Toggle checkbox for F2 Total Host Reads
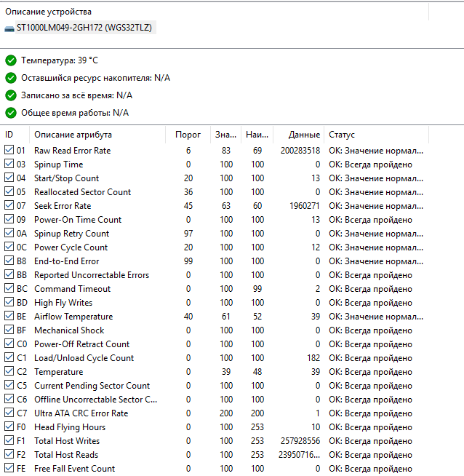Viewport: 464px width, 476px height. (x=9, y=453)
